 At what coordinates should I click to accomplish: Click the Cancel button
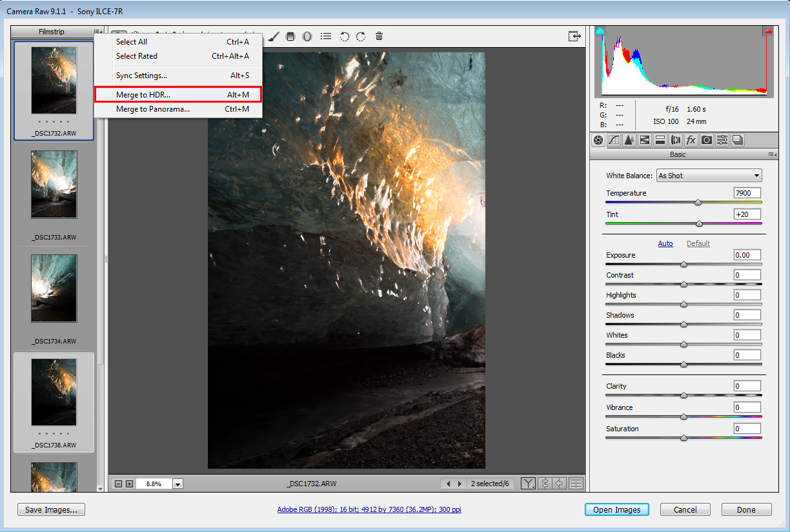(x=685, y=510)
